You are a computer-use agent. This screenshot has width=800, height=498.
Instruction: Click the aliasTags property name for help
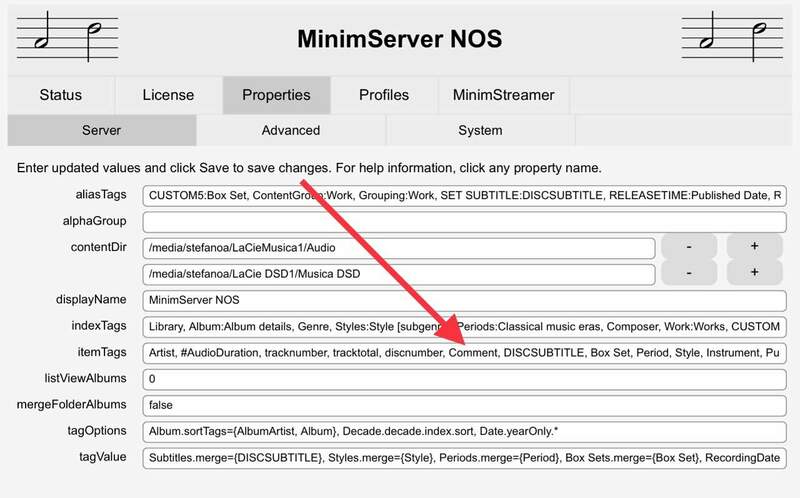point(98,195)
